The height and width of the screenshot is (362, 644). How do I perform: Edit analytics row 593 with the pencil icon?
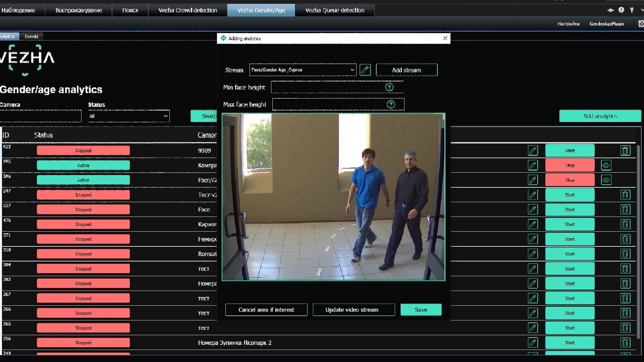[533, 165]
